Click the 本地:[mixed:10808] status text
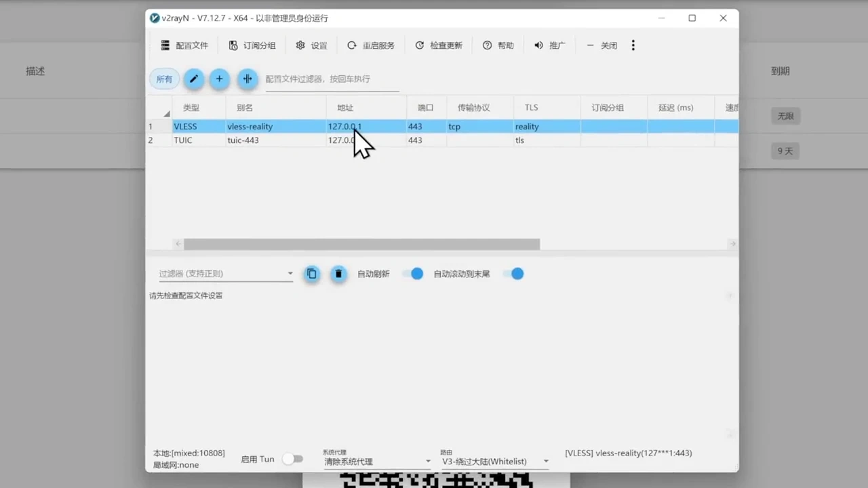 coord(189,453)
